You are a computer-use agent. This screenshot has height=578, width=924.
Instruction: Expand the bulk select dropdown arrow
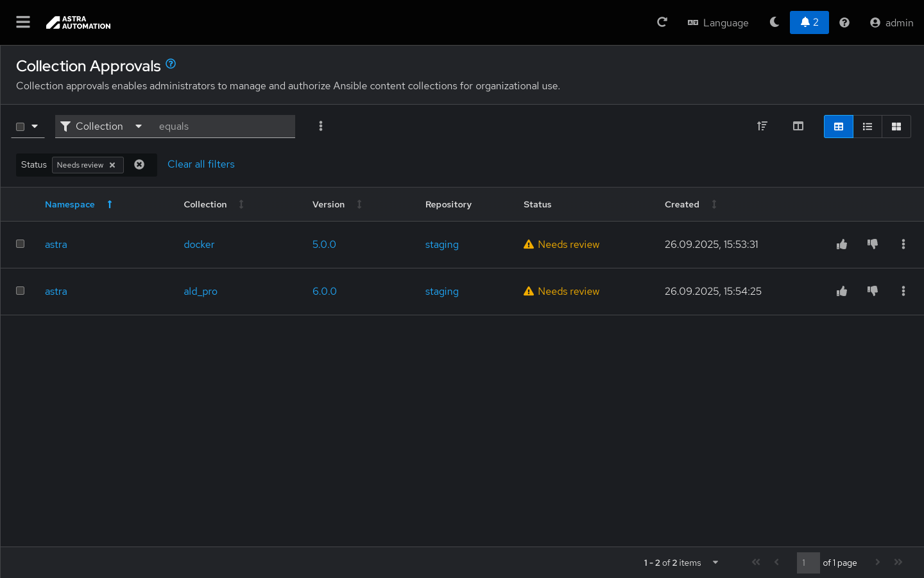tap(35, 127)
